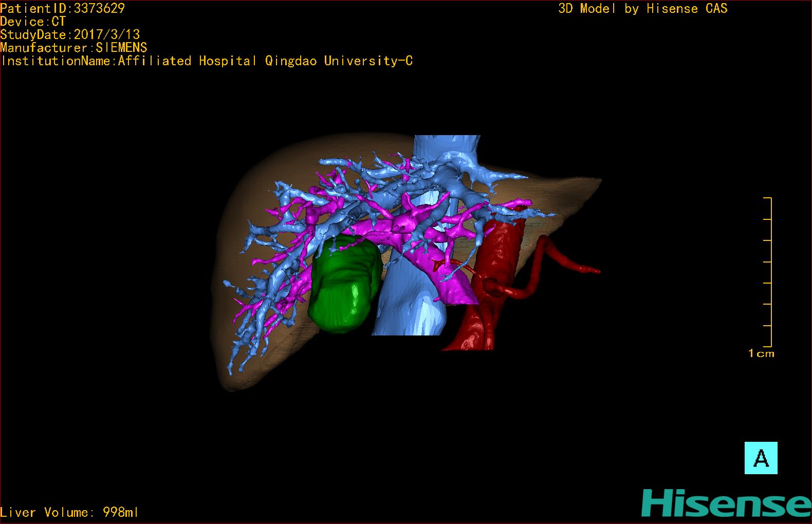Select the "StudyDate:2017/3/13" text
Image resolution: width=812 pixels, height=524 pixels.
pyautogui.click(x=70, y=34)
